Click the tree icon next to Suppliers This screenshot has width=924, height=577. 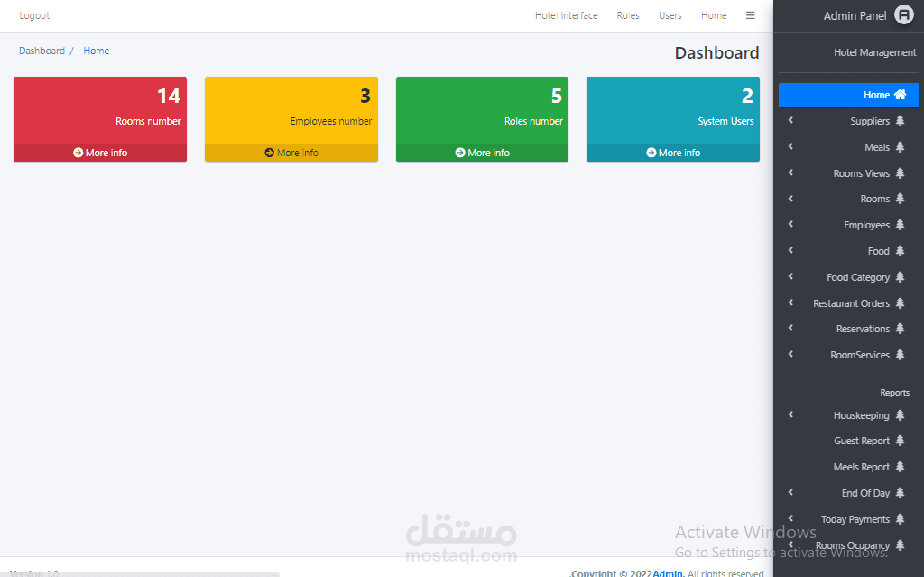pyautogui.click(x=900, y=121)
